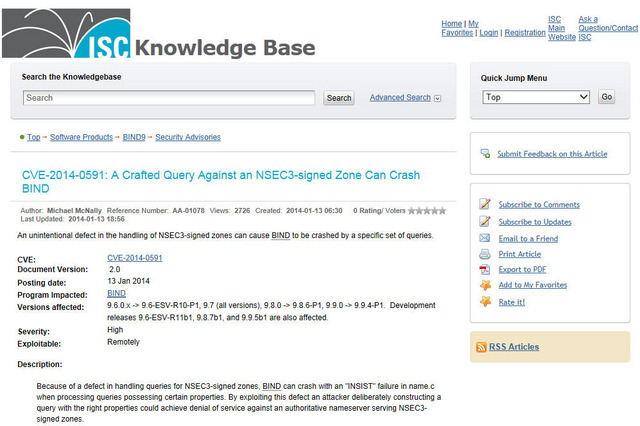This screenshot has height=426, width=640.
Task: Open the Quick Jump Menu dropdown
Action: point(536,97)
